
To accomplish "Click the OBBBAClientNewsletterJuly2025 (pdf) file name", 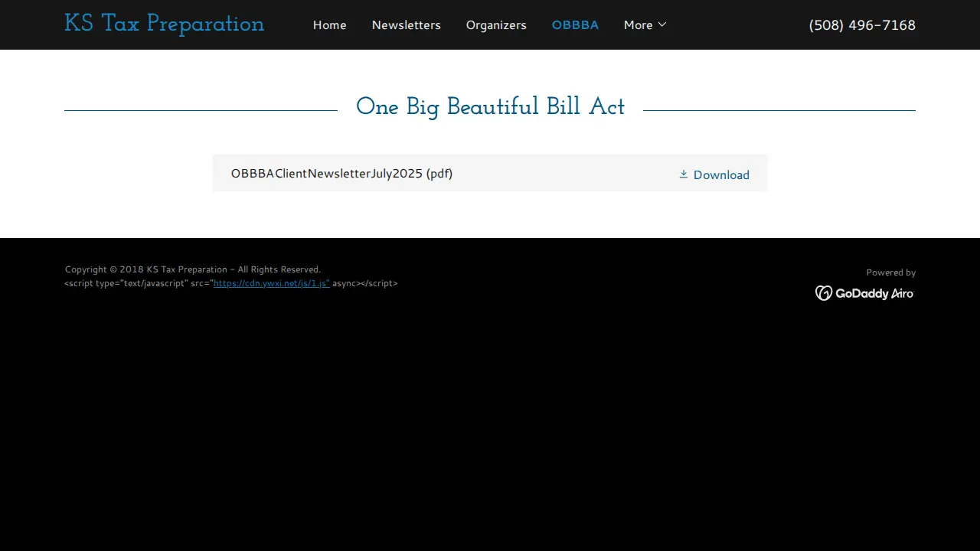I will coord(341,174).
